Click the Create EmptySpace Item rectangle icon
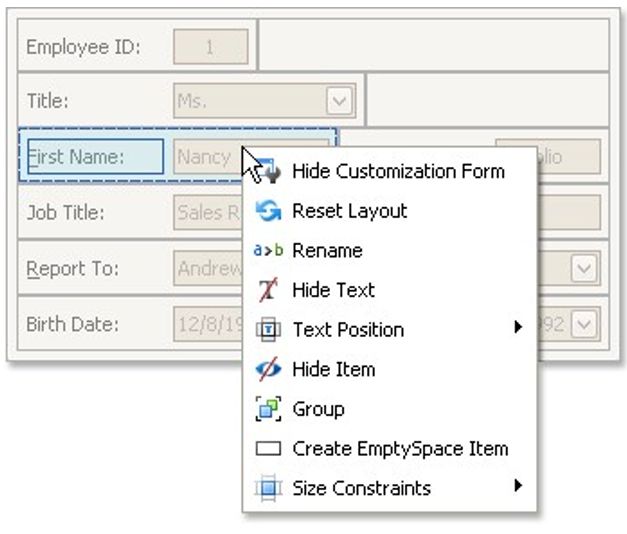Image resolution: width=627 pixels, height=534 pixels. tap(269, 449)
